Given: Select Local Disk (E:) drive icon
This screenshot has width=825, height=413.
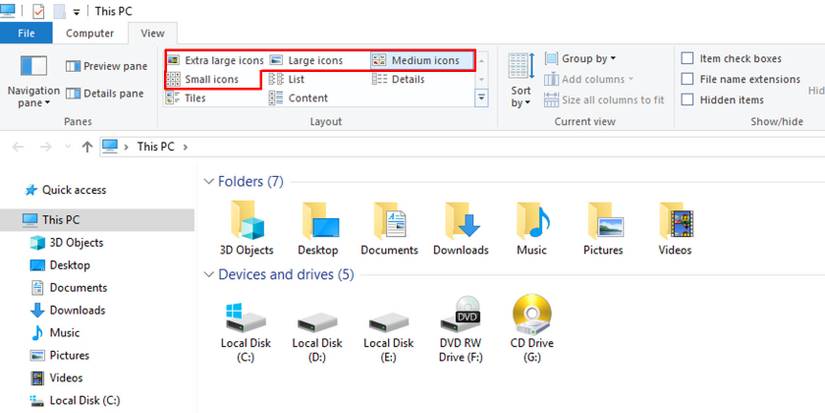Looking at the screenshot, I should pos(388,321).
